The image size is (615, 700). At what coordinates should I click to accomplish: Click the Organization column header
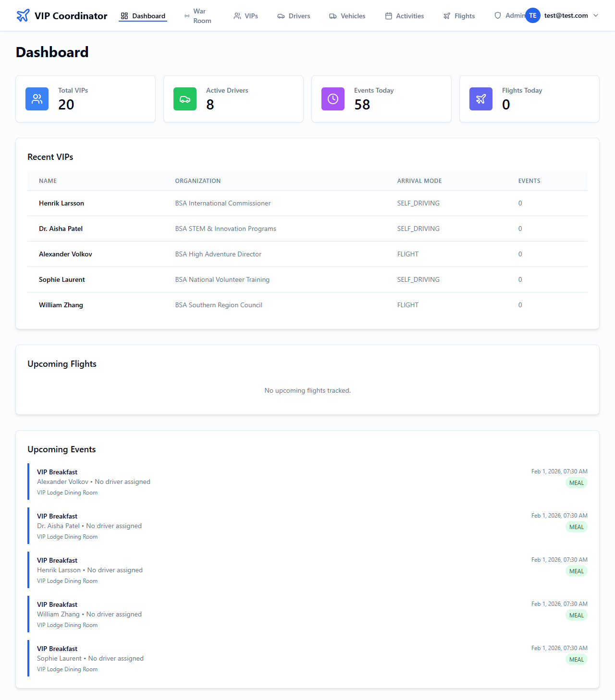198,181
